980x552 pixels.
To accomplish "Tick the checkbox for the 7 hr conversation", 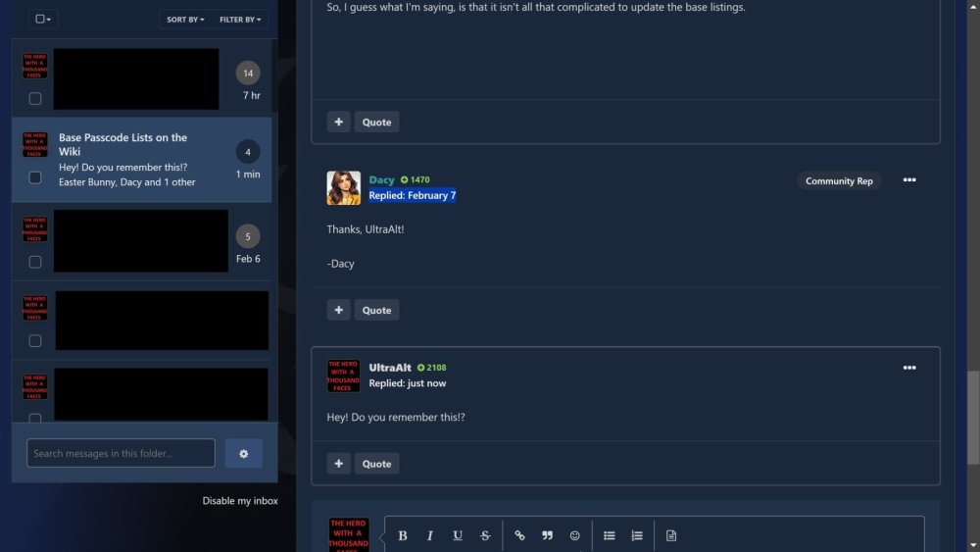I will pos(35,98).
